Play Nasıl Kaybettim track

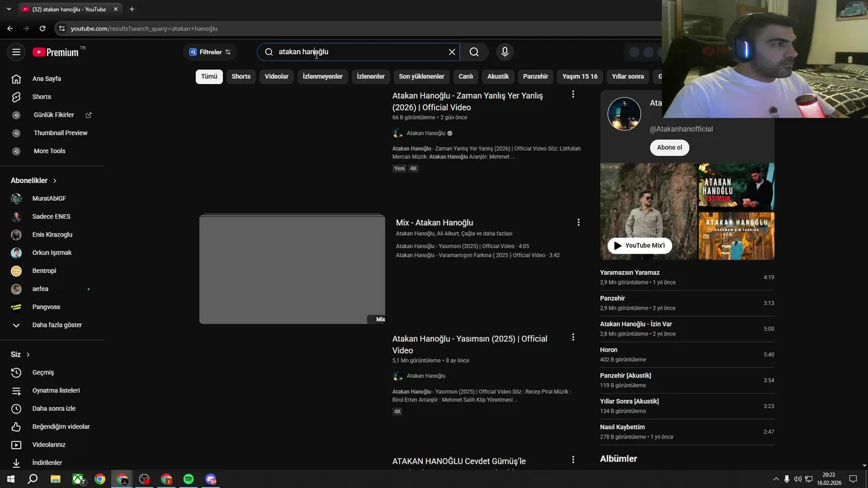tap(687, 432)
